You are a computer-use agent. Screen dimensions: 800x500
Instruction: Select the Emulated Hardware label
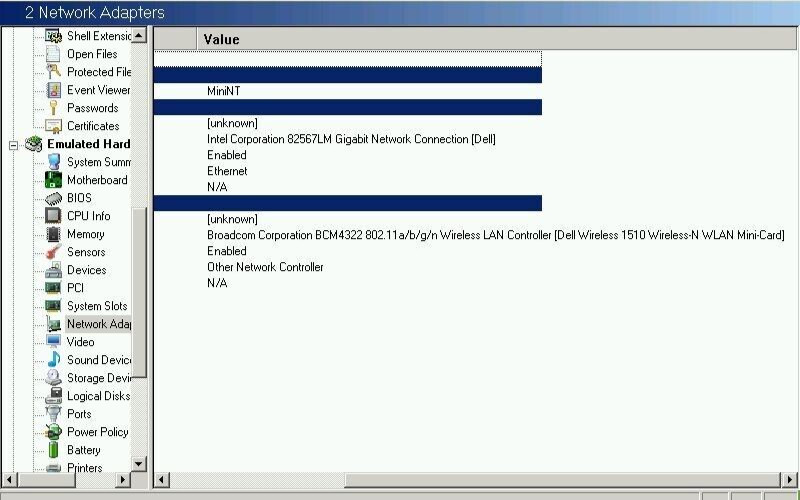coord(89,144)
